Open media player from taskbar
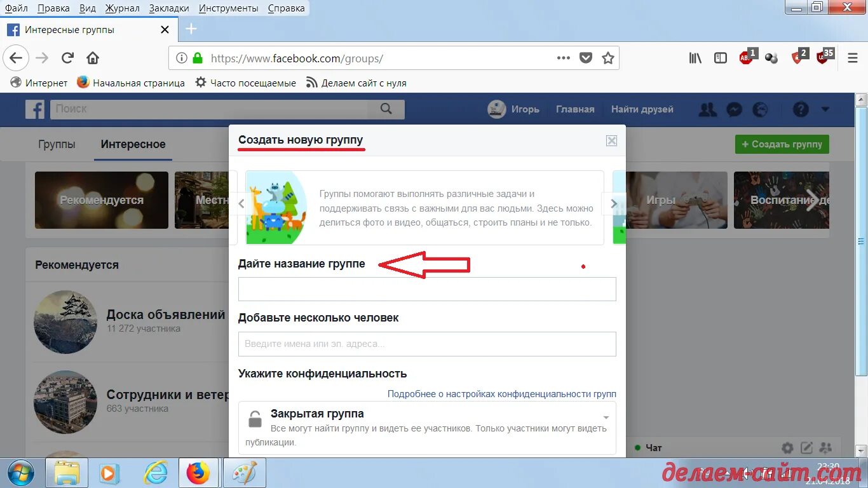The image size is (868, 488). click(109, 473)
